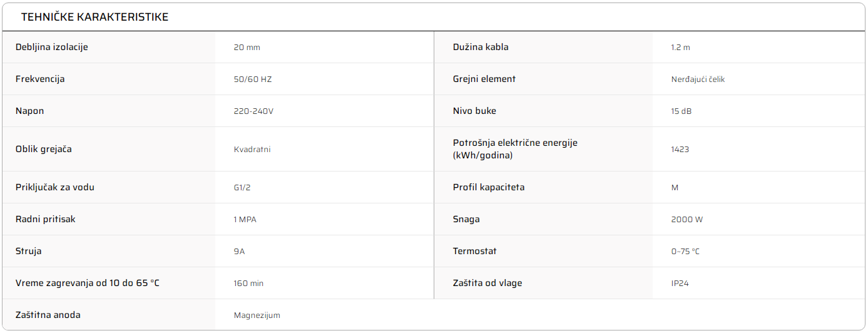Click the TEHNIČKE KARAKTERISTIKE header

point(94,17)
